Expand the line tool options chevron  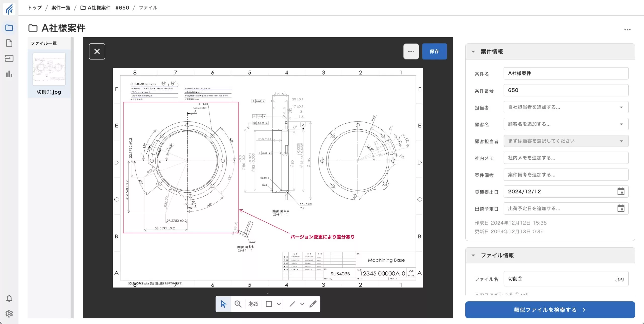[x=302, y=304]
